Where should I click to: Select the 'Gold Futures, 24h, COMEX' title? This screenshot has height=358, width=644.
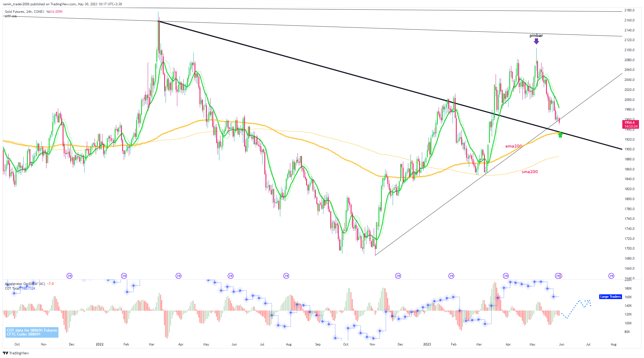[x=24, y=12]
